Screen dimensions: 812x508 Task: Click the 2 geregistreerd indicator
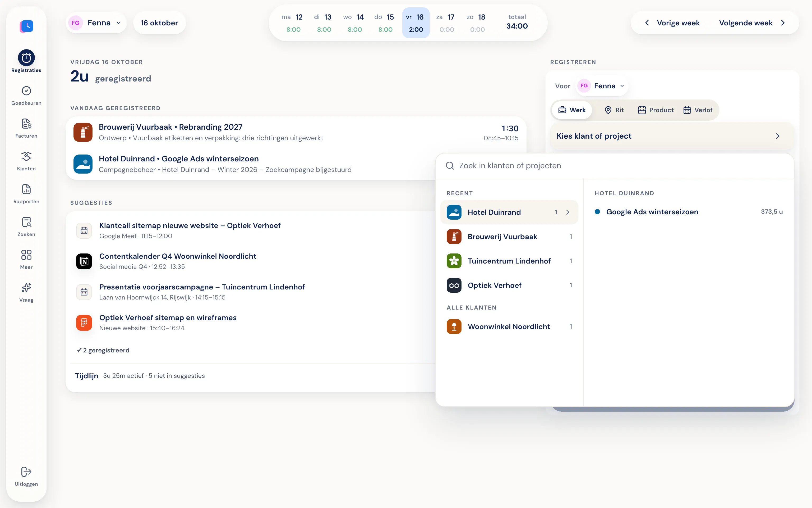(x=103, y=350)
